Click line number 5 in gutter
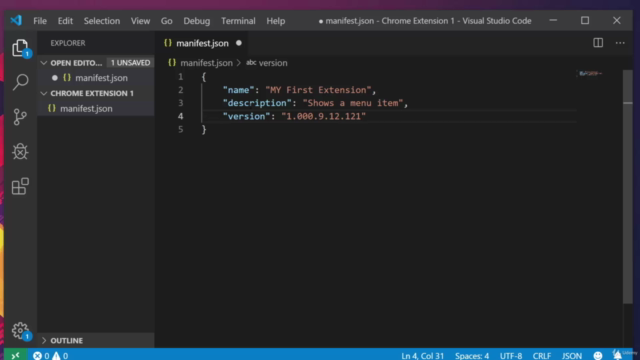The height and width of the screenshot is (360, 640). point(180,129)
